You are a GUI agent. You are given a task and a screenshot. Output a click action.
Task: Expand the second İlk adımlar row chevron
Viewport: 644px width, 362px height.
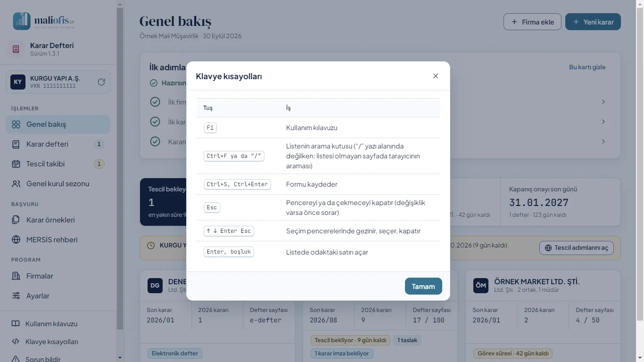tap(603, 122)
